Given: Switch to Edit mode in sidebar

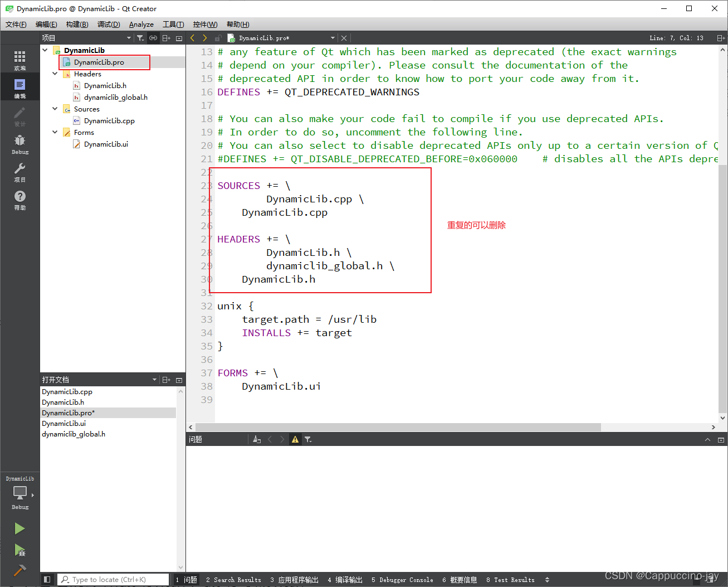Looking at the screenshot, I should coord(19,88).
